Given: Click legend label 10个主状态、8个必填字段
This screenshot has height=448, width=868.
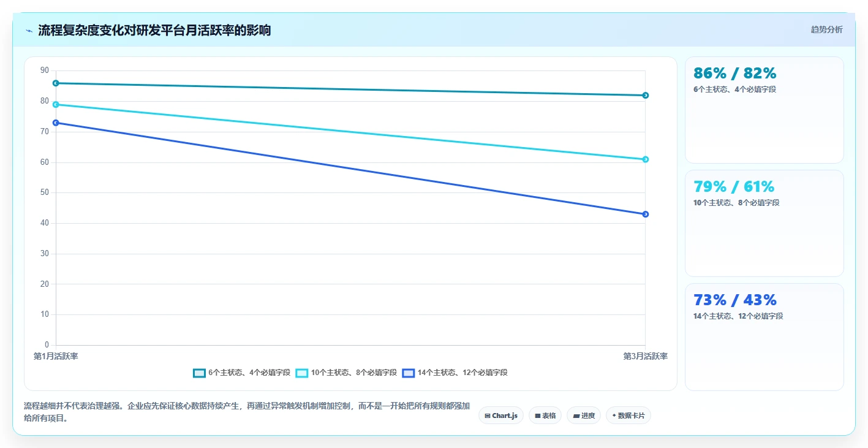Looking at the screenshot, I should click(x=354, y=373).
